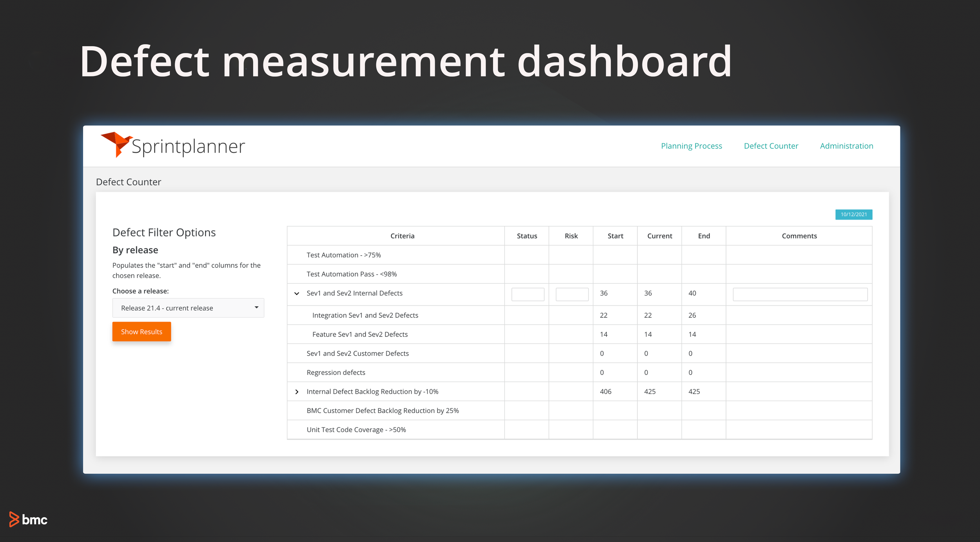Click the Status input for Internal Defects

click(x=527, y=294)
